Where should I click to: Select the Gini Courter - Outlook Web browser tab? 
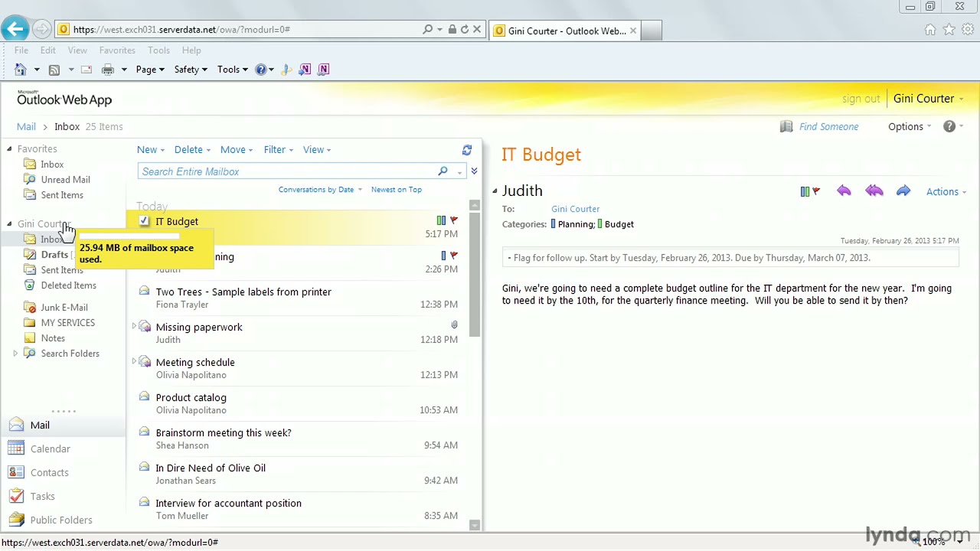click(565, 31)
